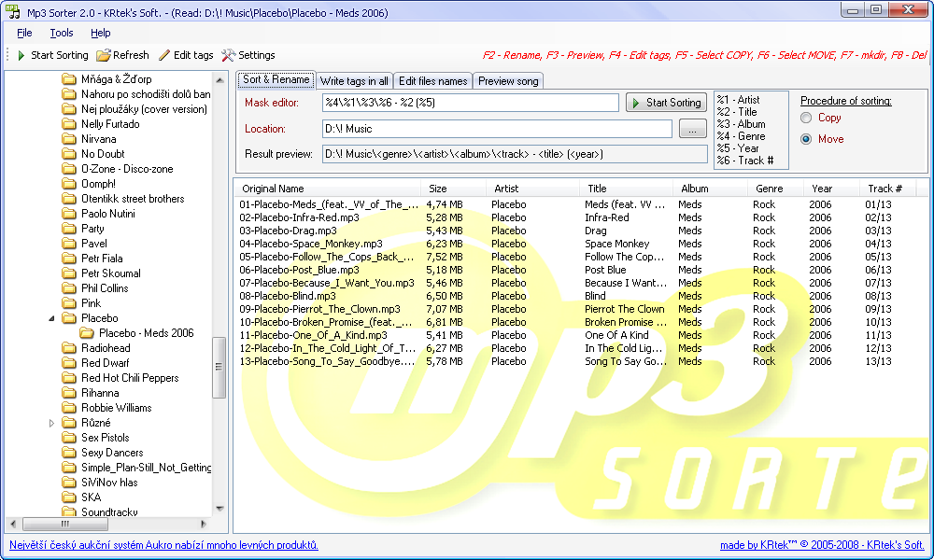
Task: Click the SKA folder icon
Action: point(69,497)
